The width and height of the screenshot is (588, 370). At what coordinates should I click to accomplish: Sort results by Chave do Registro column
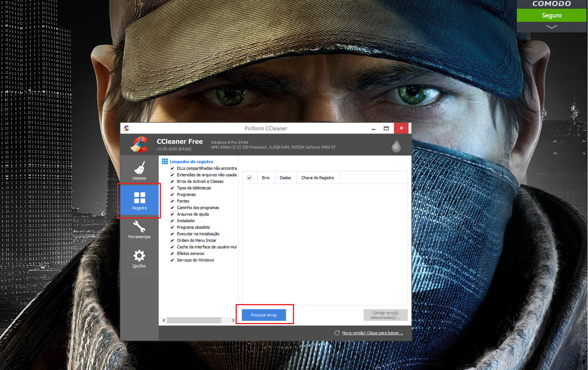[x=318, y=178]
